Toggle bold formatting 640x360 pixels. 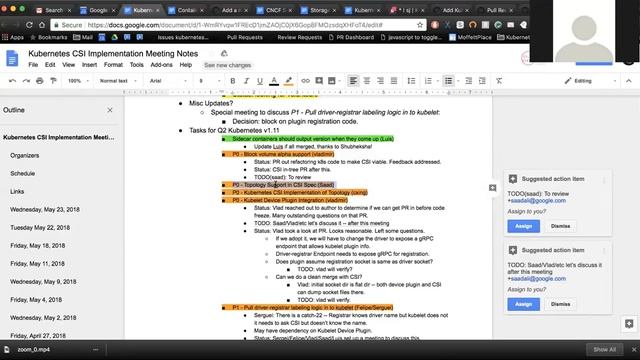pos(233,81)
